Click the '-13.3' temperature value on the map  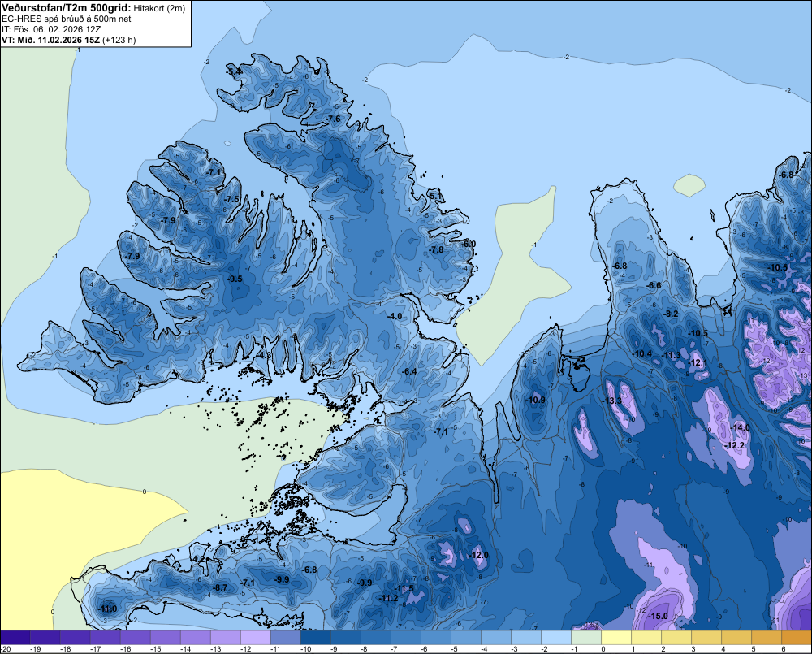pyautogui.click(x=612, y=401)
